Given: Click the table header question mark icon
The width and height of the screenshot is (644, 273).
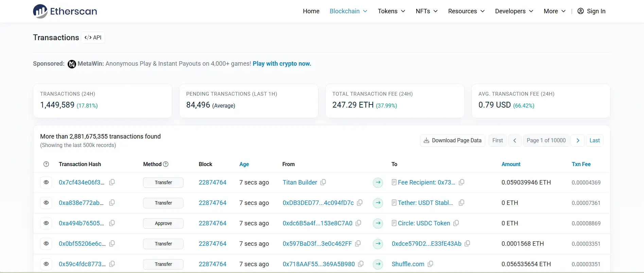Looking at the screenshot, I should click(46, 164).
